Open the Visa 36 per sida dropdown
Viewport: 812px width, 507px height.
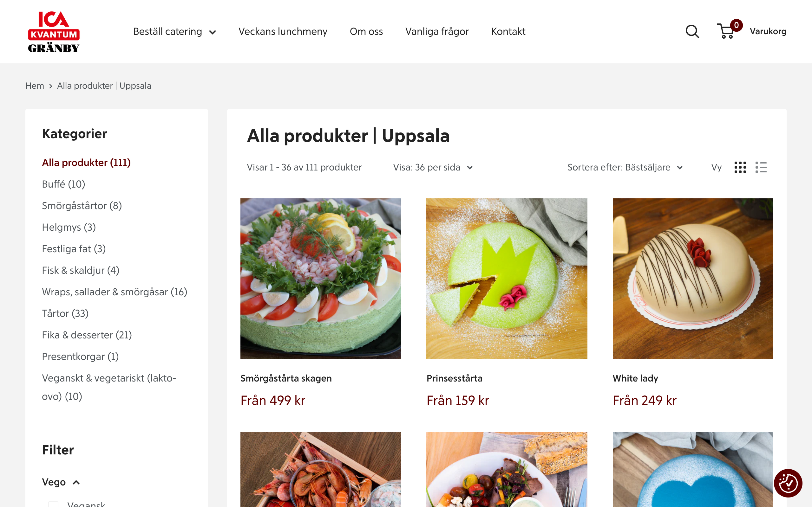[x=433, y=167]
